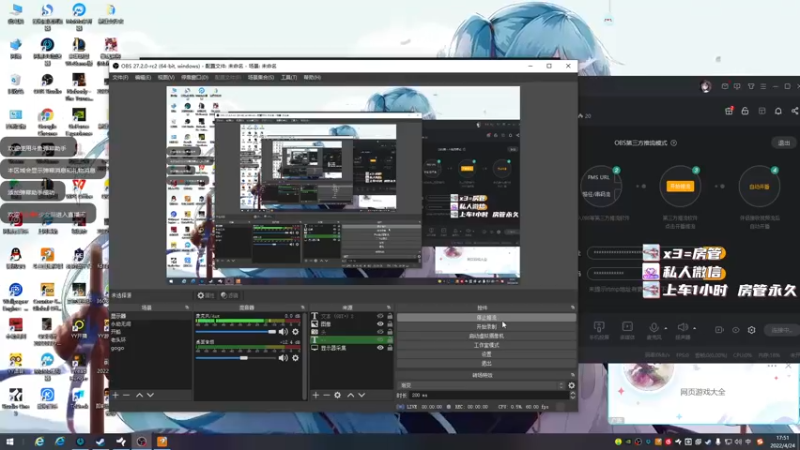Open notifications bell in streaming app

tap(778, 111)
